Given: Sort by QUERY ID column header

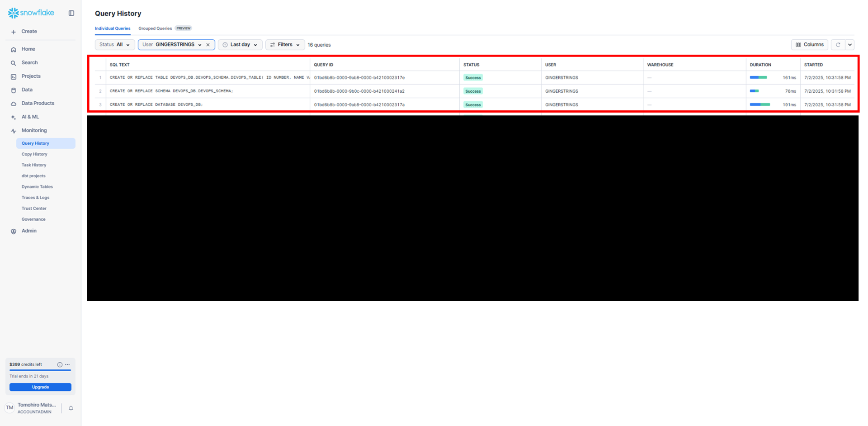Looking at the screenshot, I should tap(324, 65).
